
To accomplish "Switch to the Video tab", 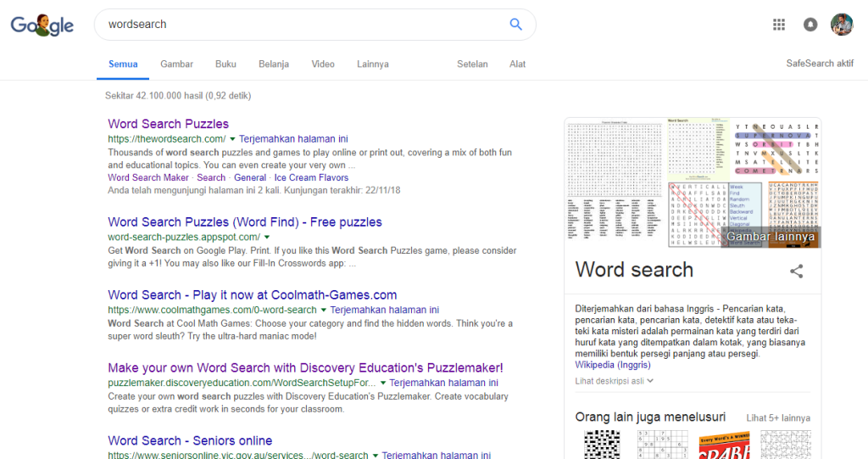I will [323, 64].
